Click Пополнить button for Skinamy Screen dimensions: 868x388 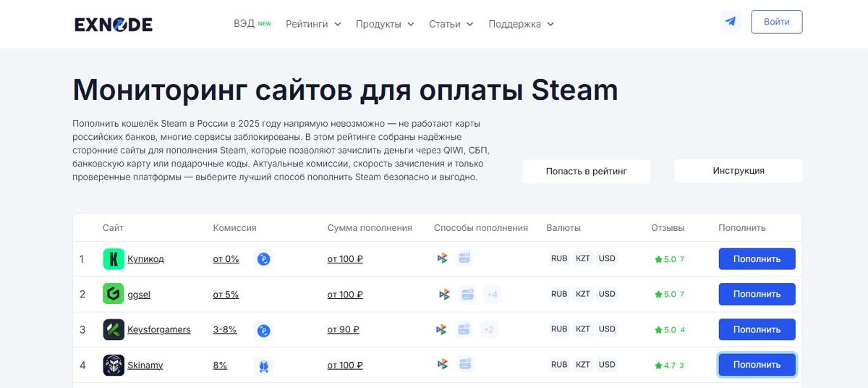757,366
